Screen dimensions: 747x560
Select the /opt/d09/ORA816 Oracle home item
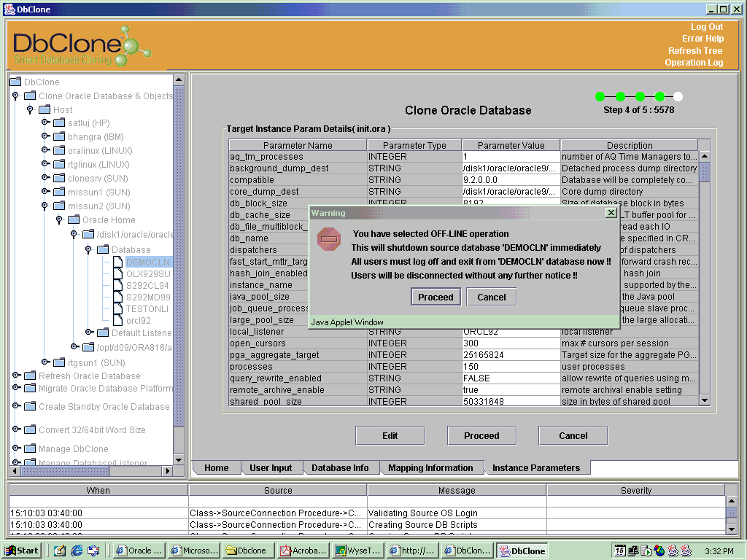(x=133, y=347)
